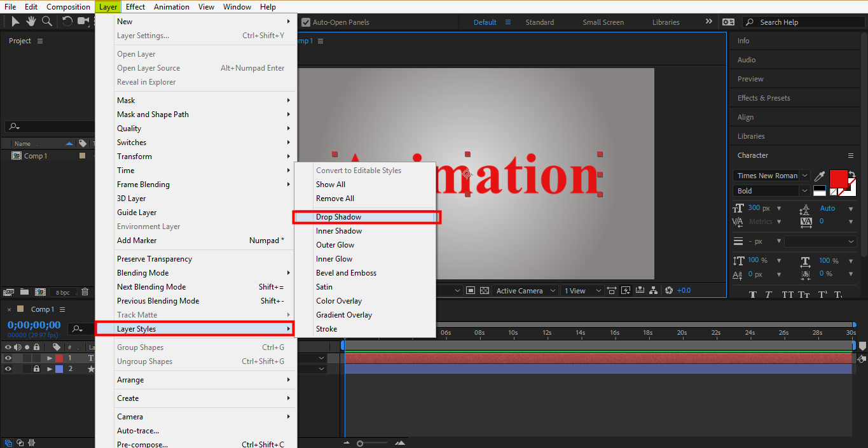
Task: Click the Reset Exposure icon in viewer
Action: (x=668, y=291)
